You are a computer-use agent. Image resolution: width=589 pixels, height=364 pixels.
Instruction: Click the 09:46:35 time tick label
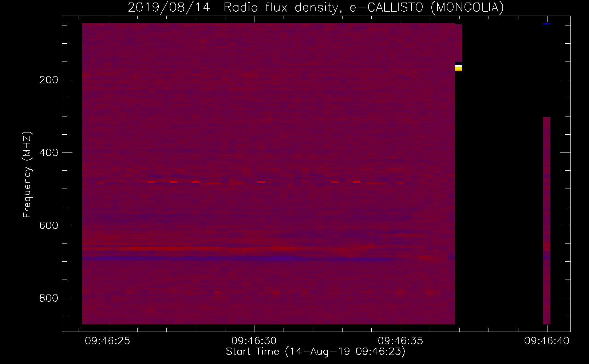pyautogui.click(x=400, y=341)
